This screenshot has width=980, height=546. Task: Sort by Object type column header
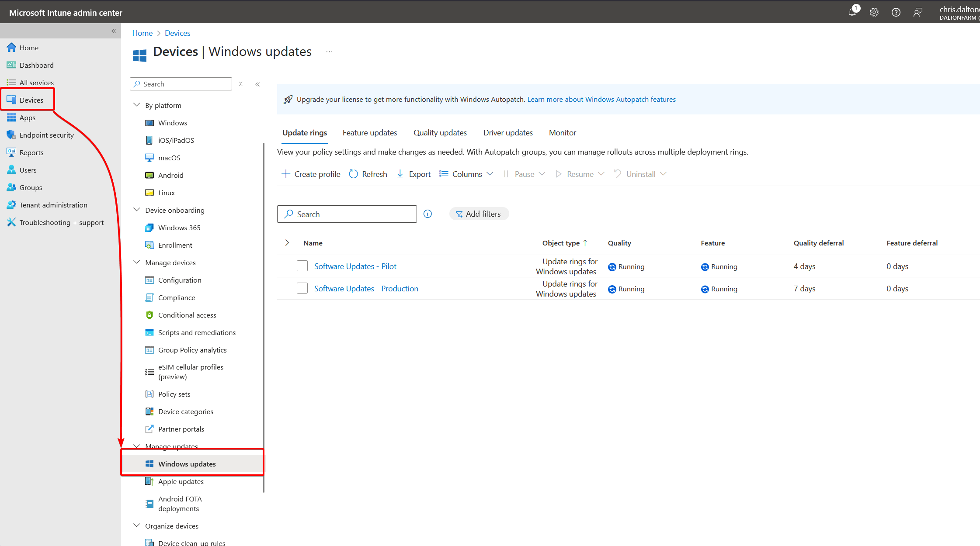(x=565, y=243)
